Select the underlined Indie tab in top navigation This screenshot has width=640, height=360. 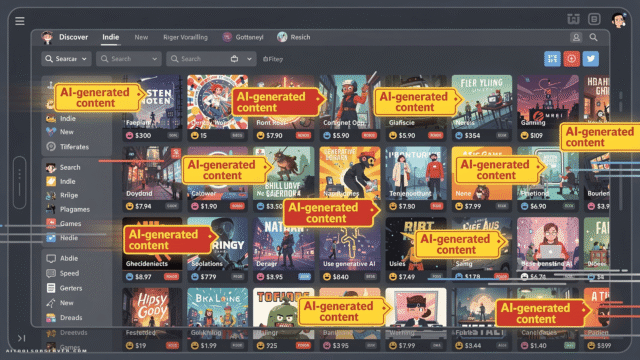coord(111,37)
